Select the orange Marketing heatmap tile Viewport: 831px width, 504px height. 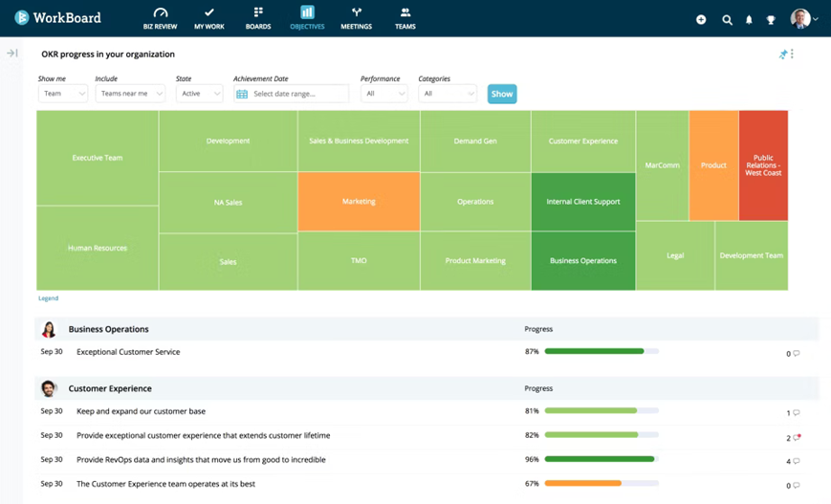[359, 202]
